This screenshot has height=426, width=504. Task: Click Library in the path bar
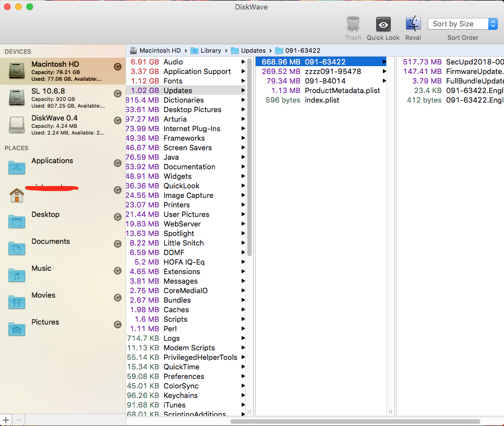click(210, 50)
